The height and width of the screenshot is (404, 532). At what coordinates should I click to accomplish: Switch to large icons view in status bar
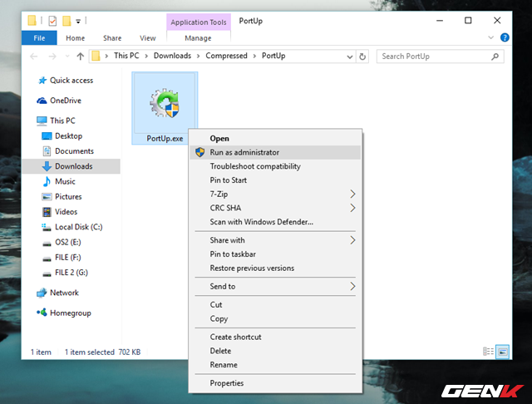coord(501,352)
